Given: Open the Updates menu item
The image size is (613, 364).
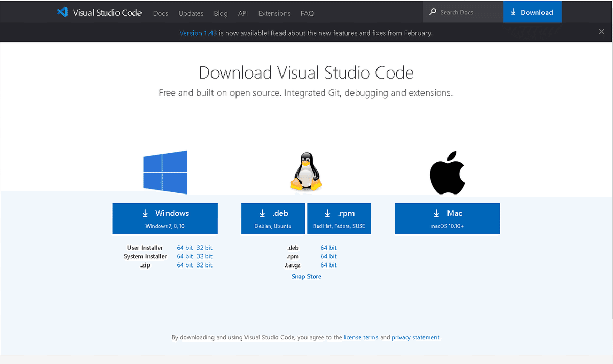Looking at the screenshot, I should pos(191,13).
